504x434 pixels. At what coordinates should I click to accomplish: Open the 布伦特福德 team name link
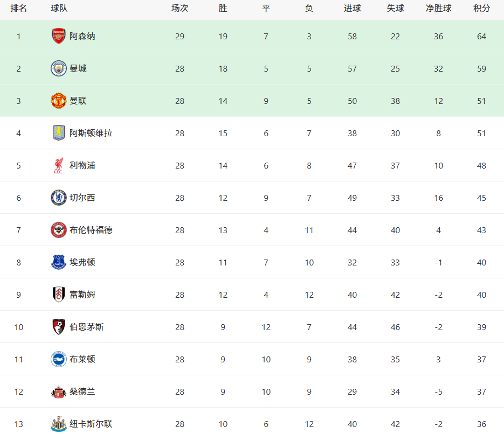pos(91,230)
